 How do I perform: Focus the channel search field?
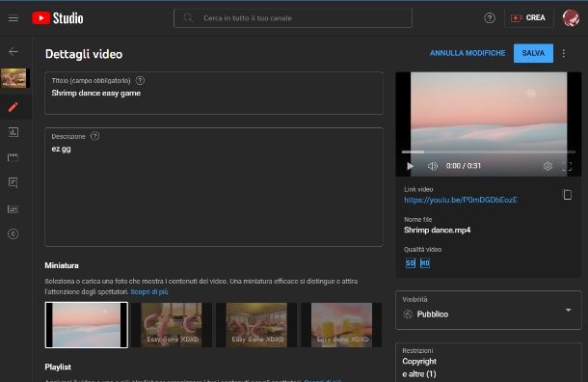pos(293,18)
